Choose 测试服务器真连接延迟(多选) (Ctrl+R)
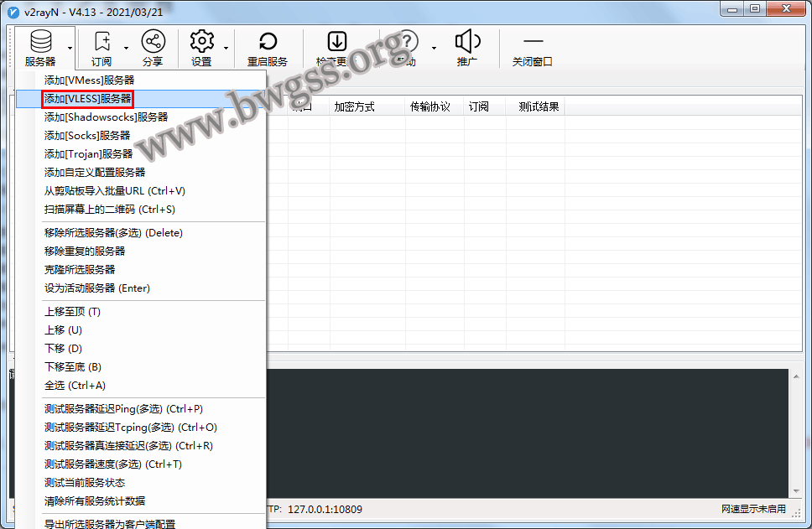Screen dimensions: 812x529 [141, 446]
